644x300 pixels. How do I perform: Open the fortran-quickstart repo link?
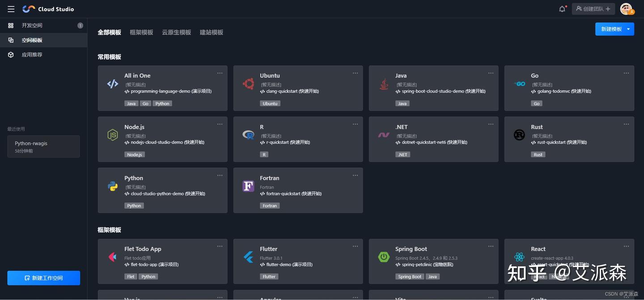[291, 194]
